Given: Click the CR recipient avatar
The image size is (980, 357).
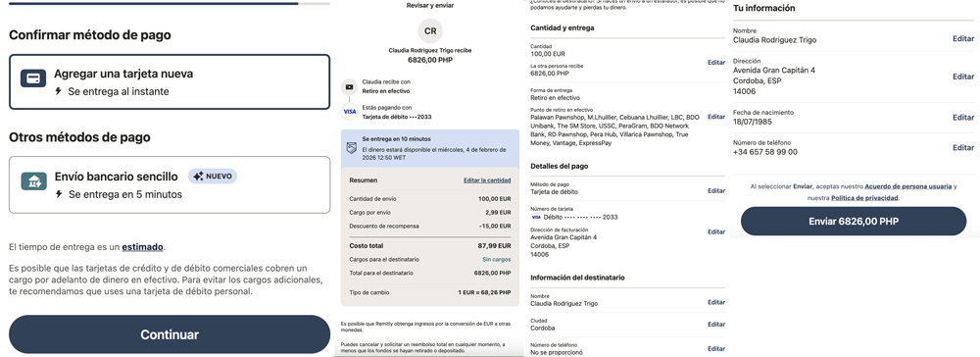Looking at the screenshot, I should [430, 31].
